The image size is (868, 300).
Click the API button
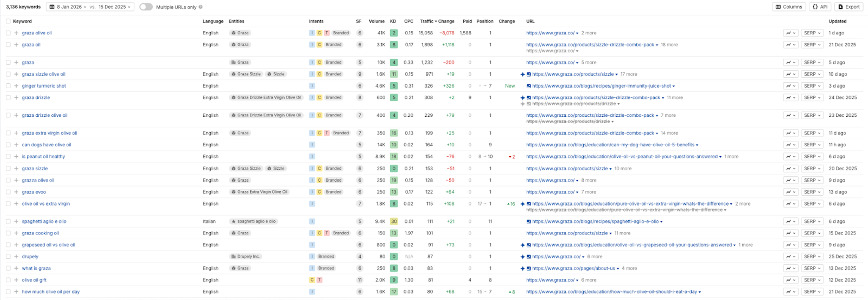tap(820, 7)
